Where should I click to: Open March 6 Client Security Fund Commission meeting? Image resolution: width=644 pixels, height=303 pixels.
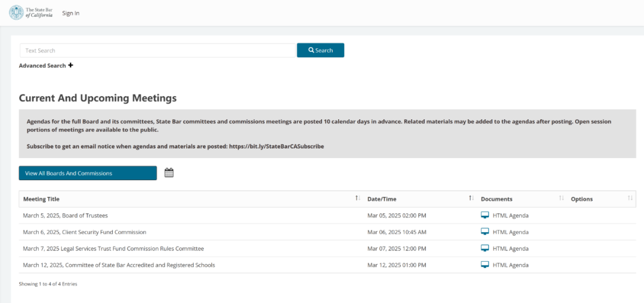[x=85, y=232]
